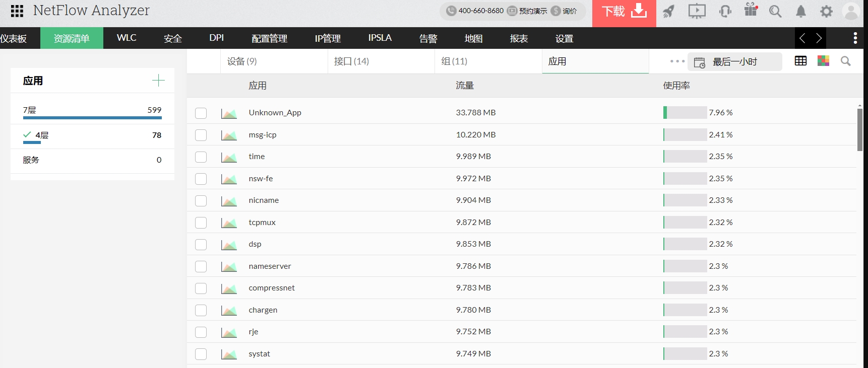Open the 安全 menu

pyautogui.click(x=173, y=38)
